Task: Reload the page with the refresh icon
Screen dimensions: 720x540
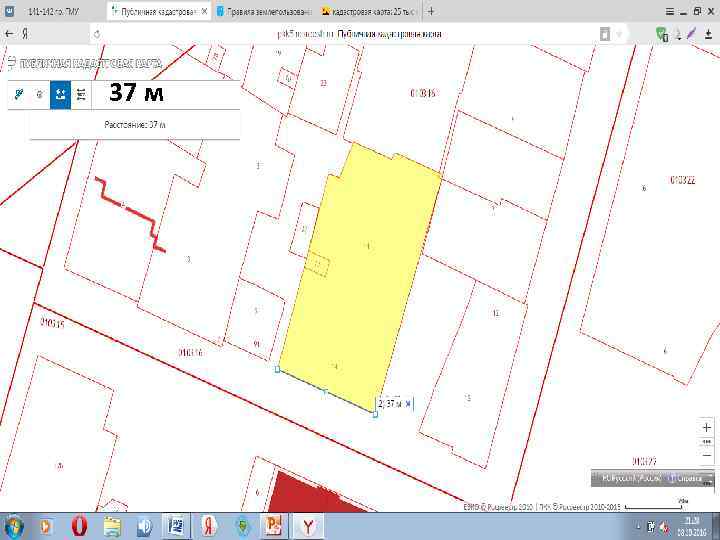Action: (97, 34)
